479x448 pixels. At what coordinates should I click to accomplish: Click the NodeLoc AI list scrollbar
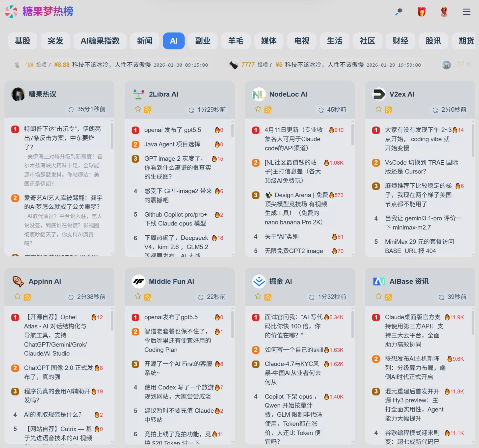(352, 134)
